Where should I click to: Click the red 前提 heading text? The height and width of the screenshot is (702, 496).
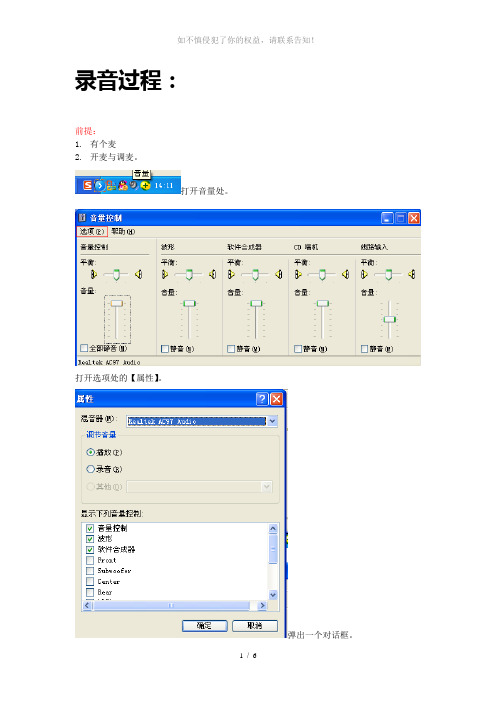(86, 131)
